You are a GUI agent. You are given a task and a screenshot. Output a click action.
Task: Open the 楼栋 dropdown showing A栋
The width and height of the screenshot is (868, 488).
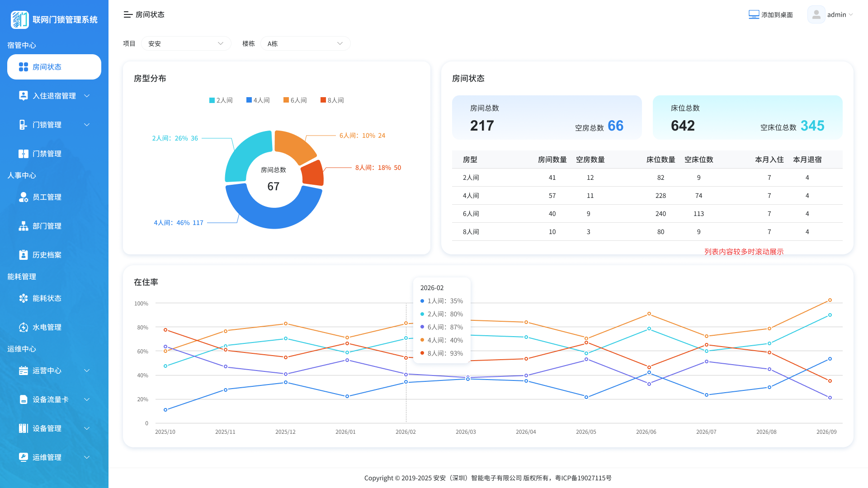click(306, 43)
